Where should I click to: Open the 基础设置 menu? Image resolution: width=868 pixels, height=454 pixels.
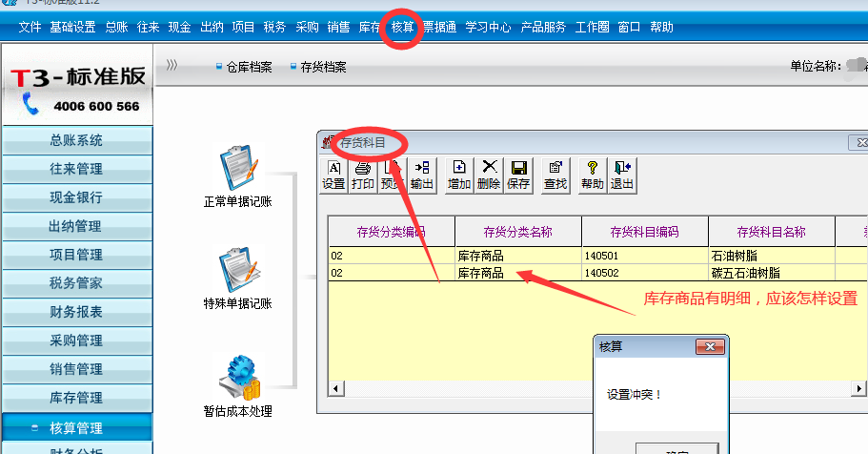(72, 27)
